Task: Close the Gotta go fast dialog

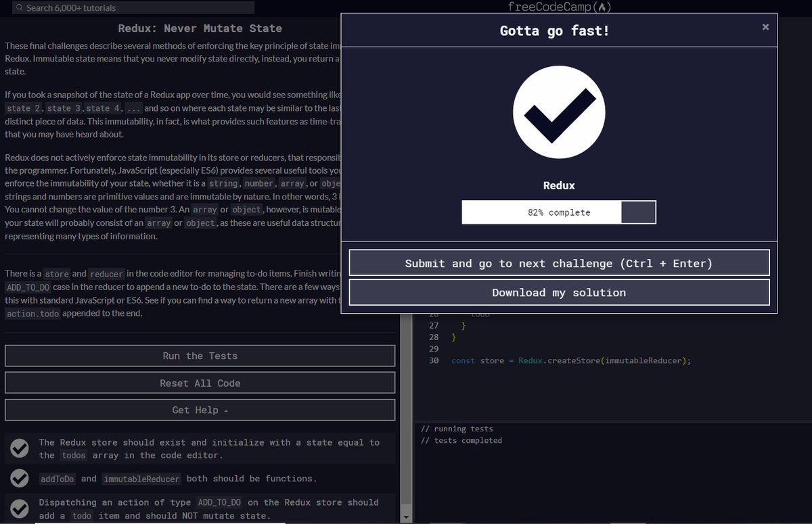Action: point(765,27)
